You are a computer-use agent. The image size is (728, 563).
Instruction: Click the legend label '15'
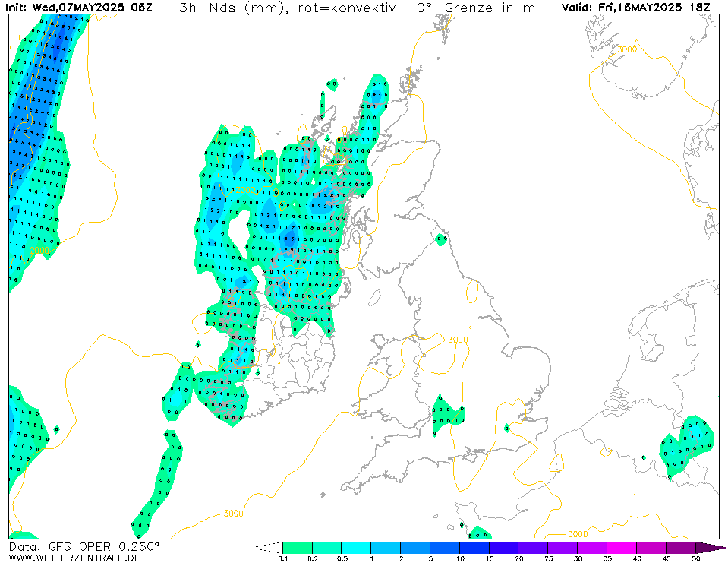[490, 558]
